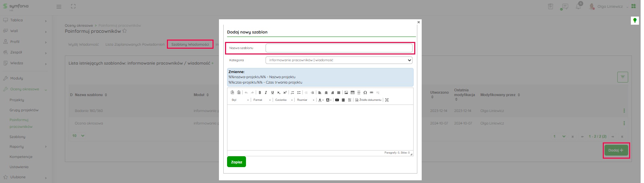
Task: Save template with Zapisz button
Action: pyautogui.click(x=237, y=162)
